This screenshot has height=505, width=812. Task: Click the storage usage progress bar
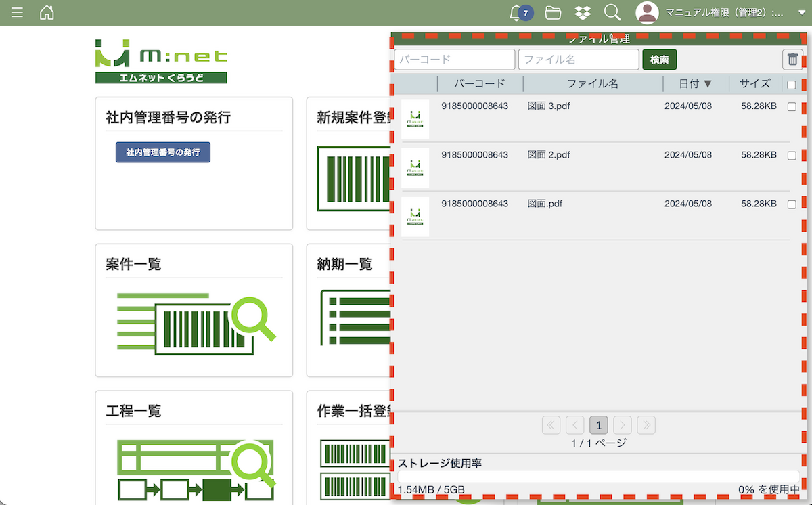pyautogui.click(x=598, y=477)
